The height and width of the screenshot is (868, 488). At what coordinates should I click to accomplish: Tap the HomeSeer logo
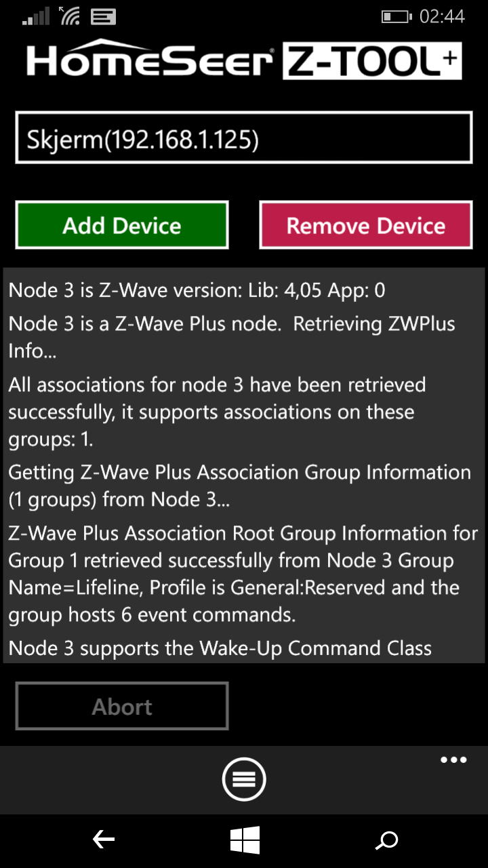pos(150,60)
